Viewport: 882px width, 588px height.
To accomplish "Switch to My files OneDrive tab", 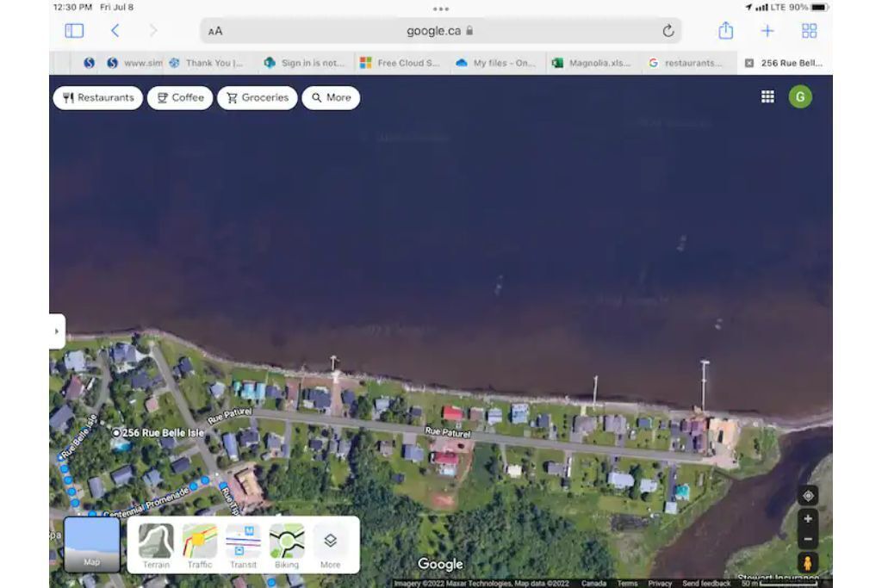I will tap(496, 63).
